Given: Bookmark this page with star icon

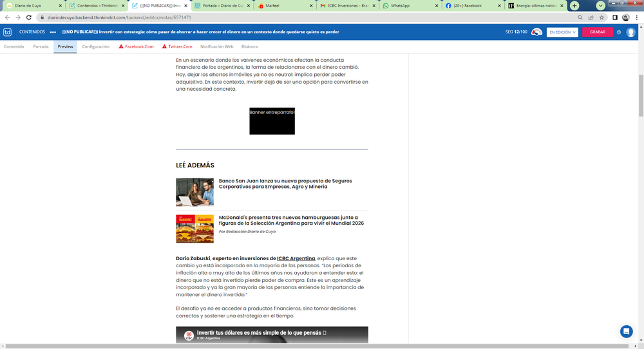Looking at the screenshot, I should [601, 17].
